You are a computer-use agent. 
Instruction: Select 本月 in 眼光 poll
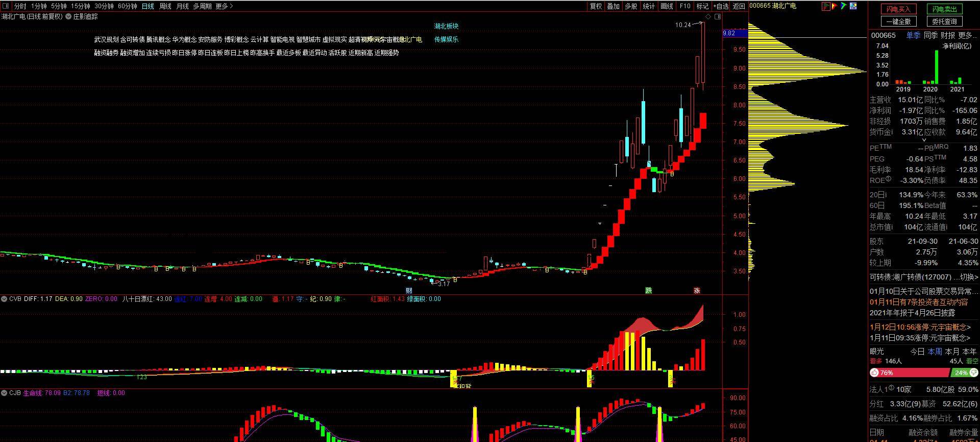tap(952, 352)
